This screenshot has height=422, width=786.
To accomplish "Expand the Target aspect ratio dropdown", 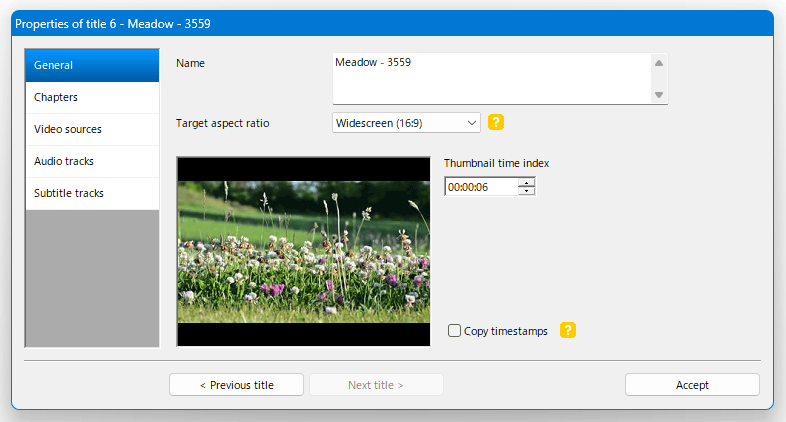I will point(406,123).
